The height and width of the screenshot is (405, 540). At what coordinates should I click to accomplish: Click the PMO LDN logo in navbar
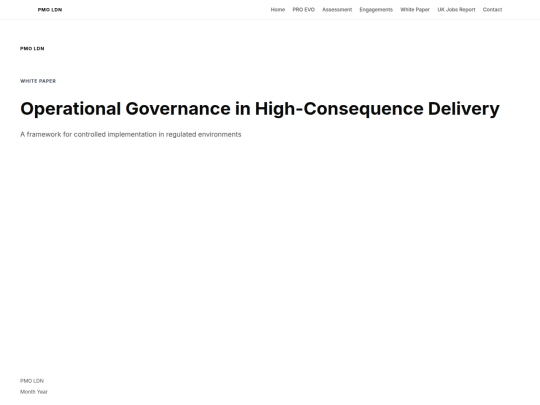(x=50, y=10)
